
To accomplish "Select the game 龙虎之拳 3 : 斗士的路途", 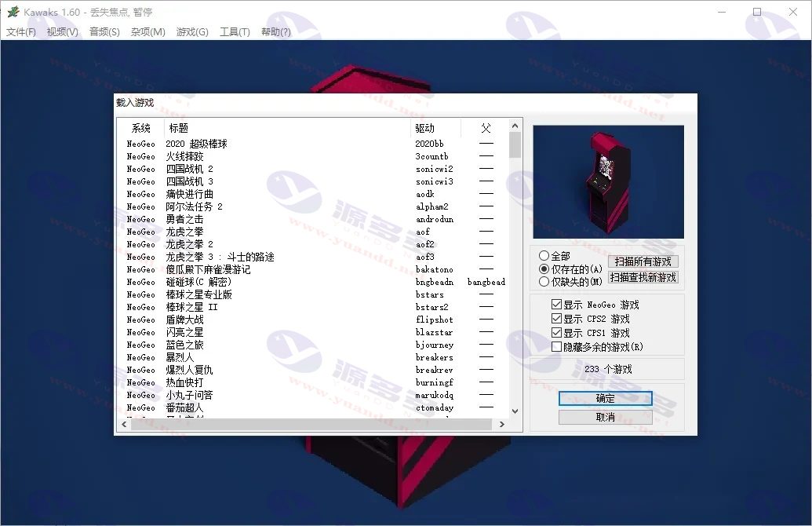I will click(x=220, y=257).
